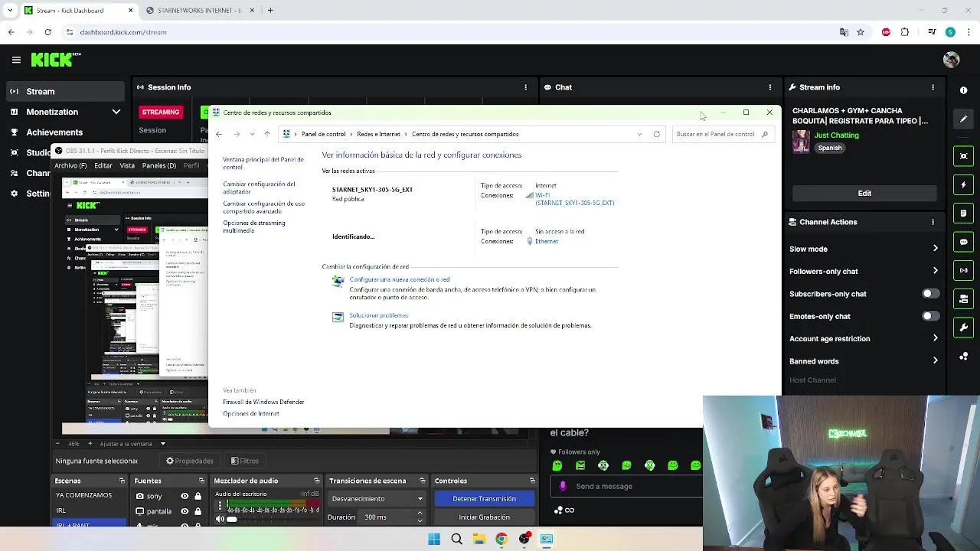The height and width of the screenshot is (551, 980).
Task: Toggle Subscribers-only chat switch
Action: 930,294
